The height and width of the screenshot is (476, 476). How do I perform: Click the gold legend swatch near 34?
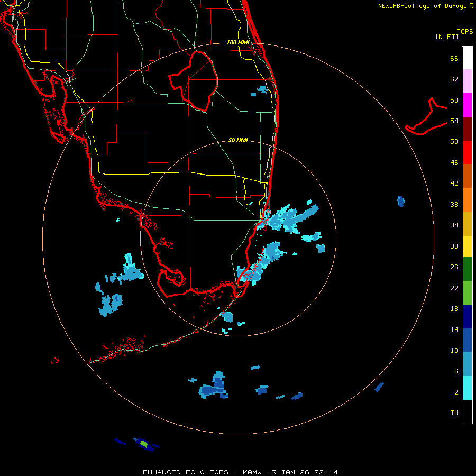click(467, 224)
